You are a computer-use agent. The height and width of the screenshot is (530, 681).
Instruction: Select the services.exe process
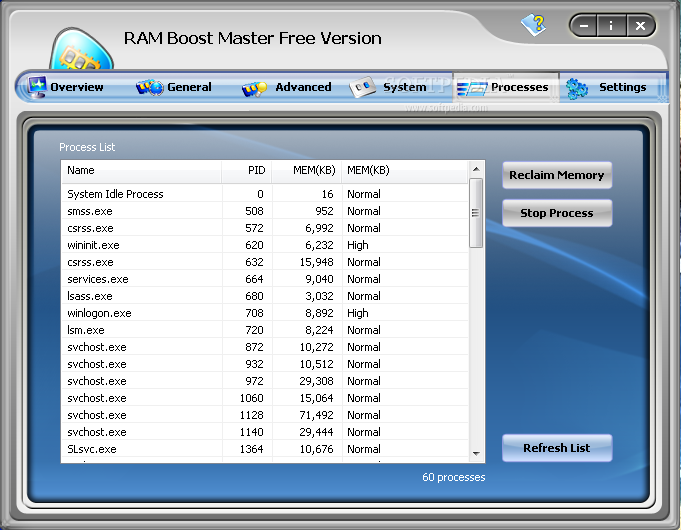coord(265,279)
